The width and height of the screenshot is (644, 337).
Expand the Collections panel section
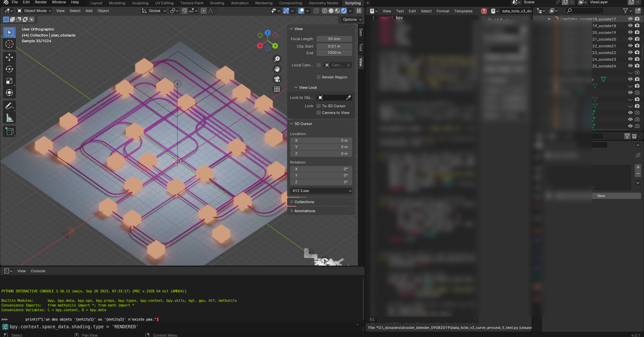tap(304, 202)
